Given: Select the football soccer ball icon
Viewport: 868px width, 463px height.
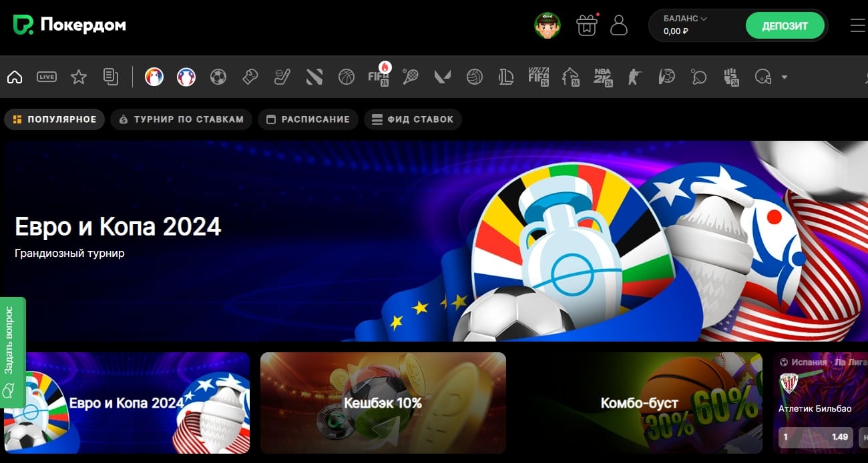Looking at the screenshot, I should click(x=218, y=77).
